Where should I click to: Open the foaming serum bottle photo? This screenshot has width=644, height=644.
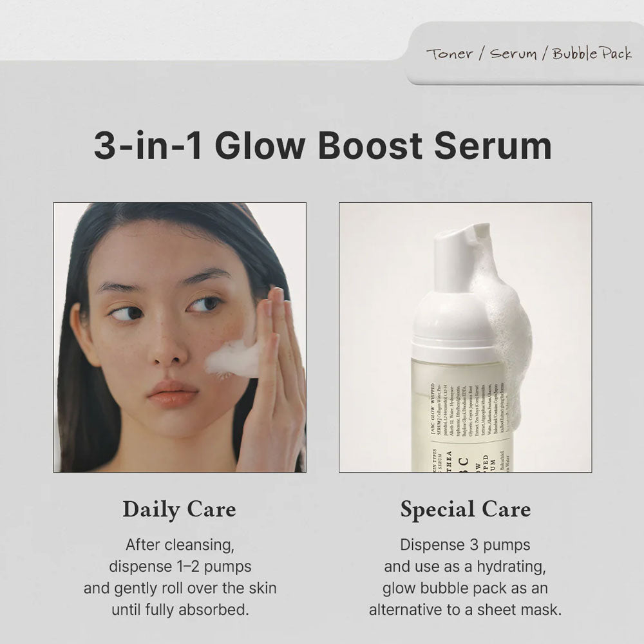point(466,337)
